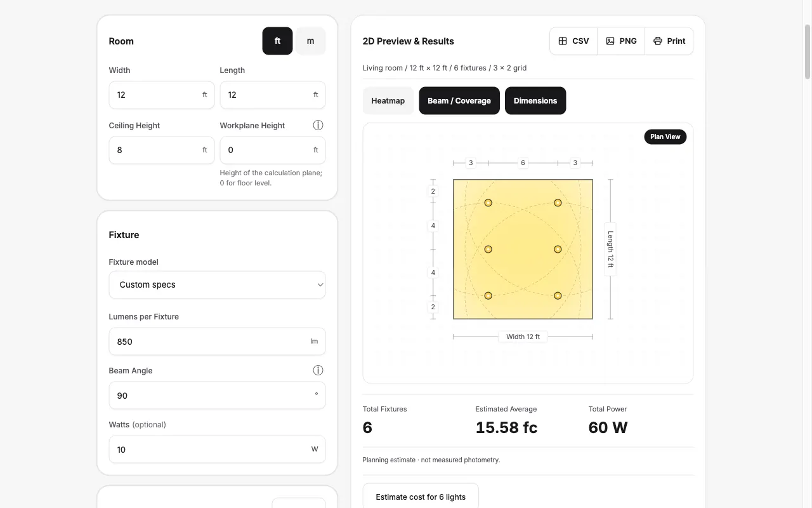This screenshot has height=508, width=812.
Task: Focus the Ceiling Height input field
Action: 162,150
